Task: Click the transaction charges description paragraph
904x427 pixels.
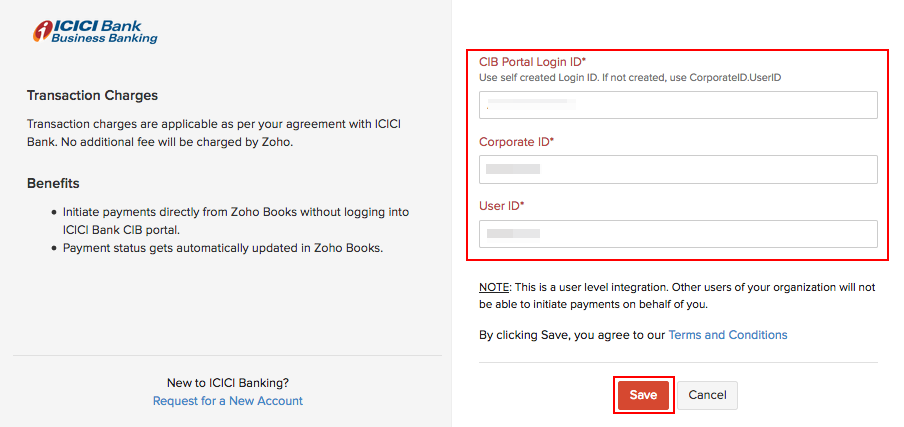Action: [x=215, y=132]
